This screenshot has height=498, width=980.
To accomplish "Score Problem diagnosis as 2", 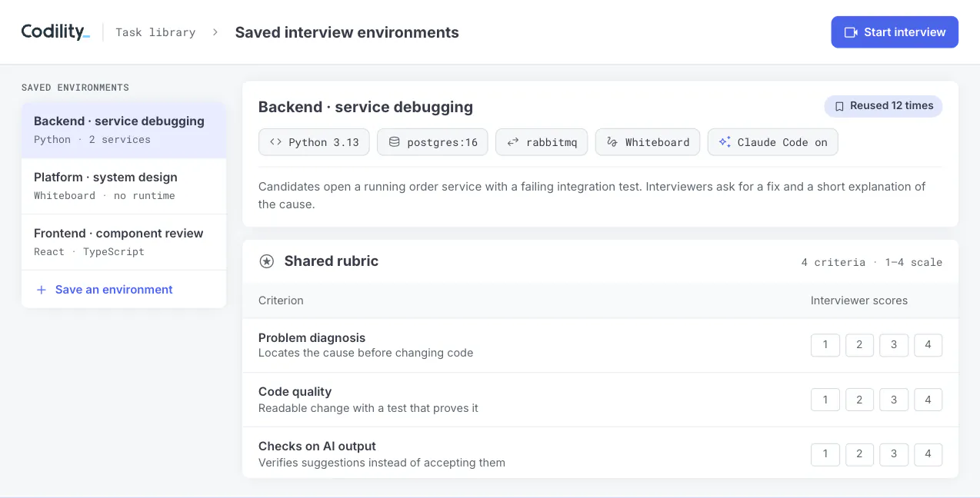I will pyautogui.click(x=859, y=345).
